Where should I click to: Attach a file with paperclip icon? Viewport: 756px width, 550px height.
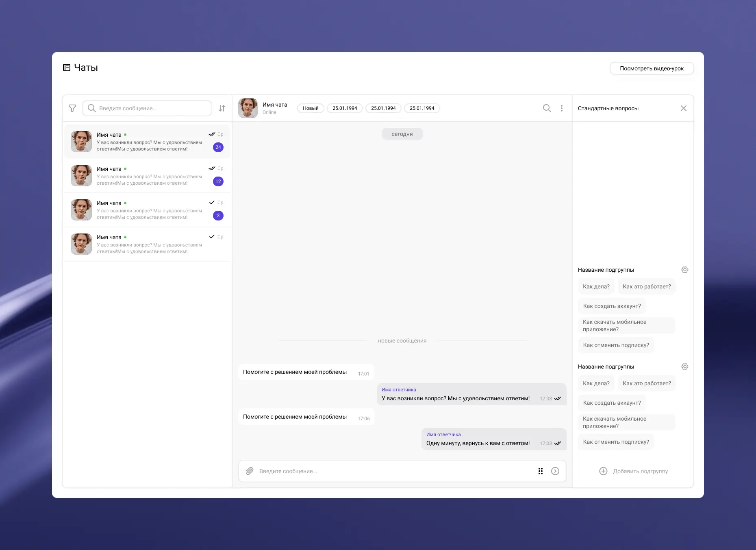click(x=250, y=471)
